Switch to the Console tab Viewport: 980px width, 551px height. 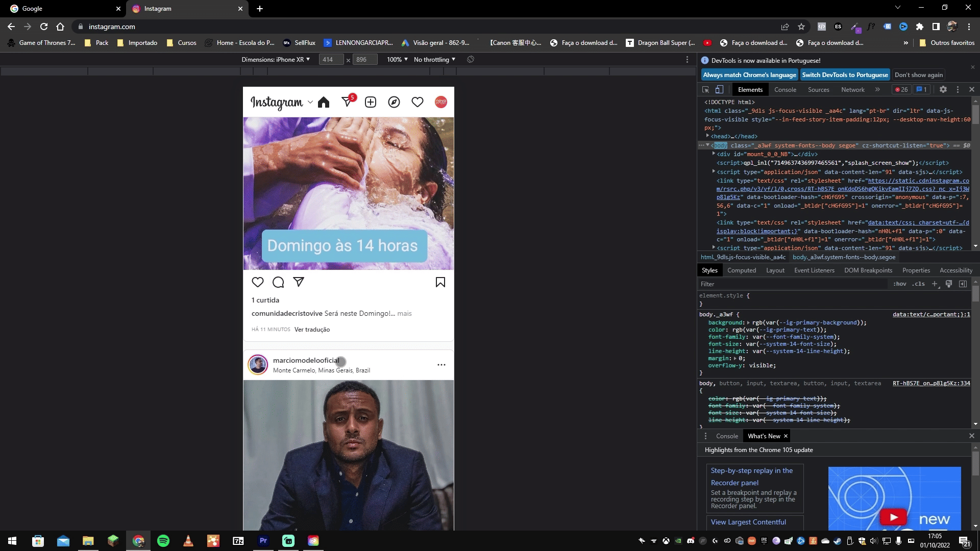pos(785,90)
